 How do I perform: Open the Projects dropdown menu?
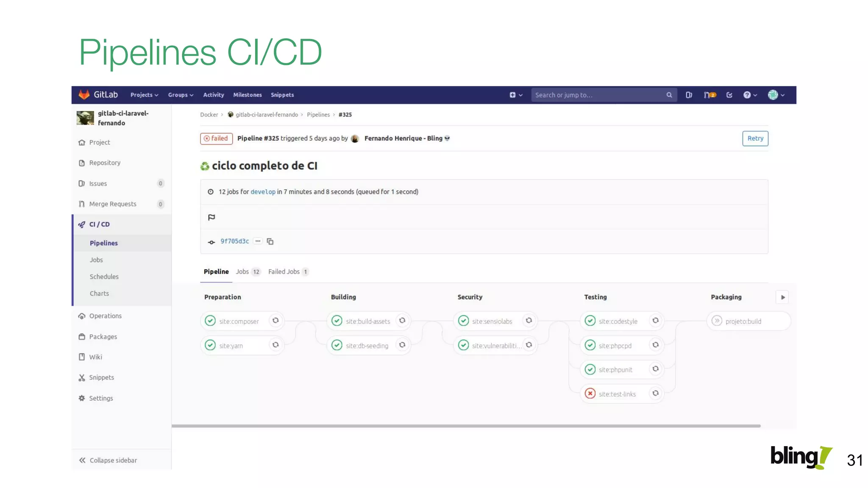tap(144, 95)
